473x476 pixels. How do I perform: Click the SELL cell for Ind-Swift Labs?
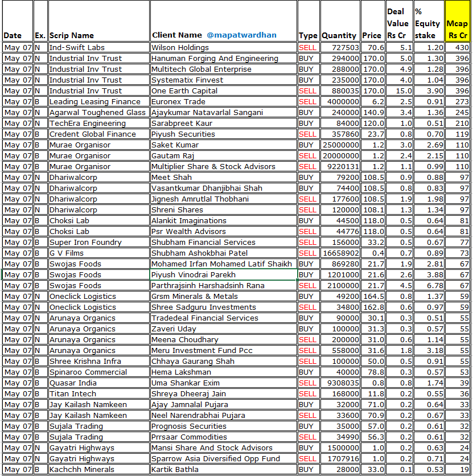tap(307, 47)
